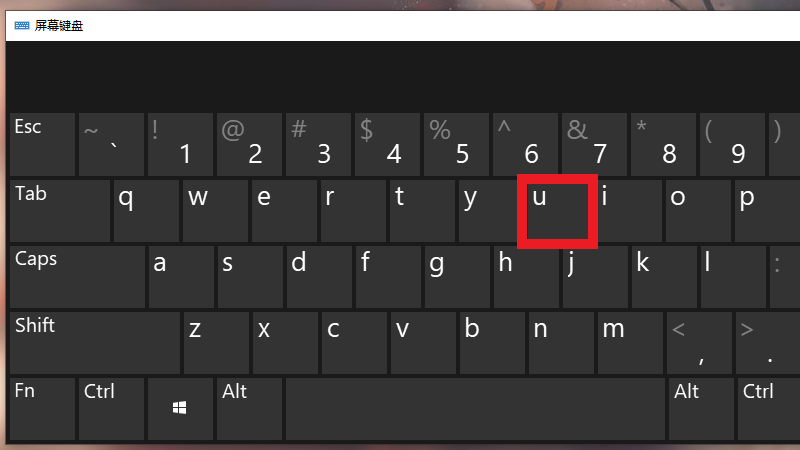Tap the space bar
Viewport: 800px width, 450px height.
tap(475, 409)
